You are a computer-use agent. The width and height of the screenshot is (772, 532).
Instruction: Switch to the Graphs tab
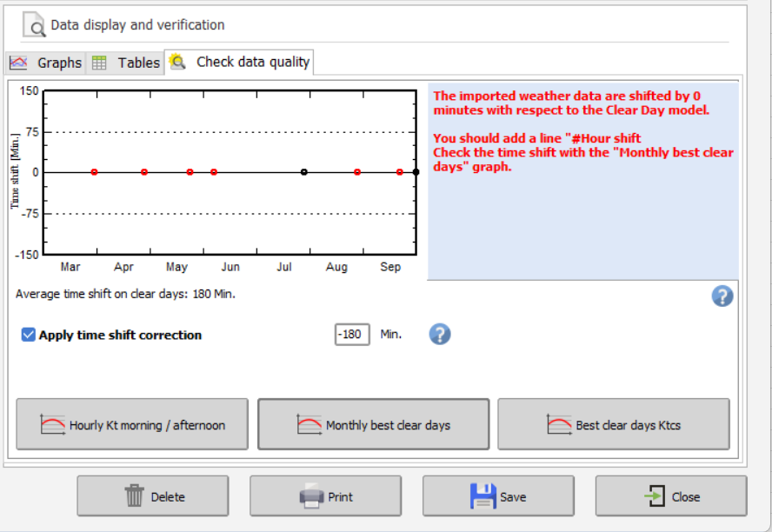pos(46,63)
